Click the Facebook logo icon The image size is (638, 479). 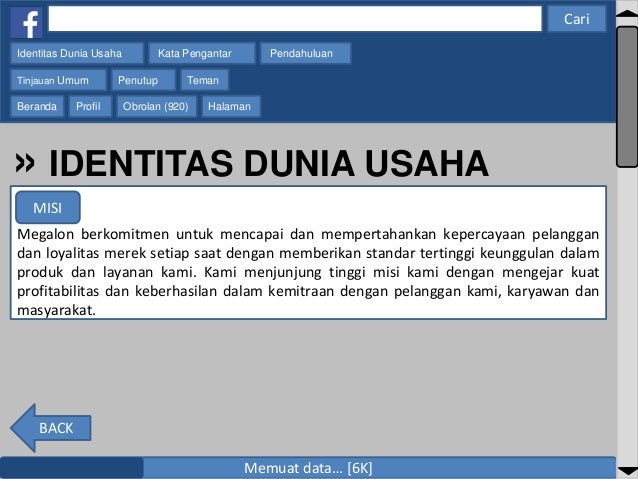point(26,22)
